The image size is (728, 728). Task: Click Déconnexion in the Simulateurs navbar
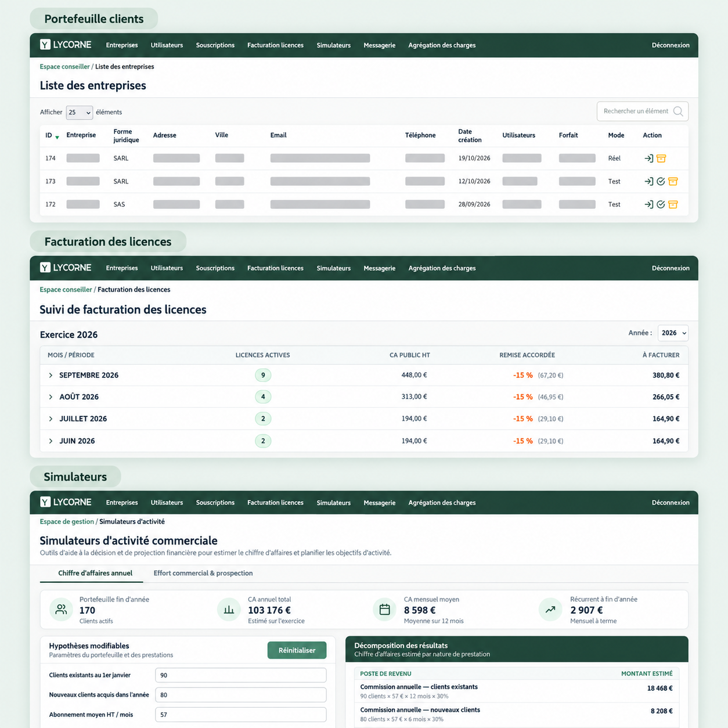pos(671,503)
